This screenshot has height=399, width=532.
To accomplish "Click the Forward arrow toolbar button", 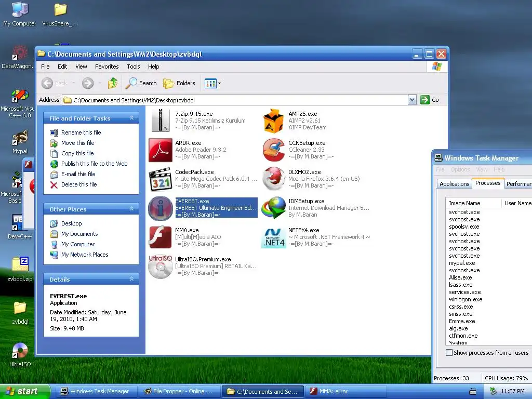I will pos(87,83).
